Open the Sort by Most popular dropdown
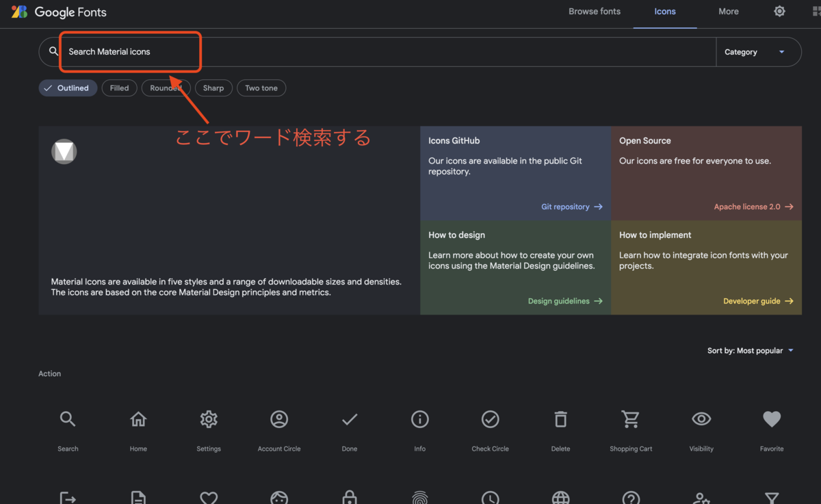 (751, 350)
